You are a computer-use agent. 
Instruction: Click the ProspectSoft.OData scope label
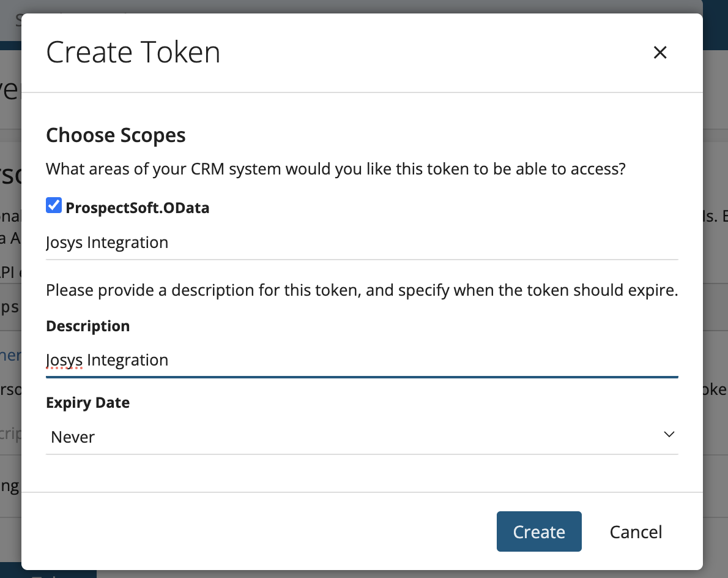coord(137,208)
